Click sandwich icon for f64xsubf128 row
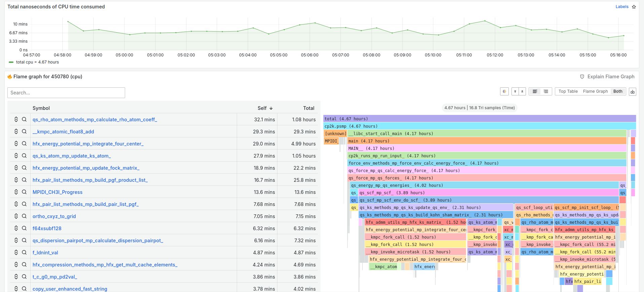This screenshot has width=644, height=292. click(x=16, y=228)
